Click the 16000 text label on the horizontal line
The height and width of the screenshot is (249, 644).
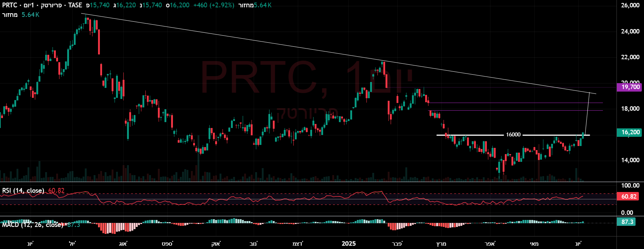[x=513, y=135]
